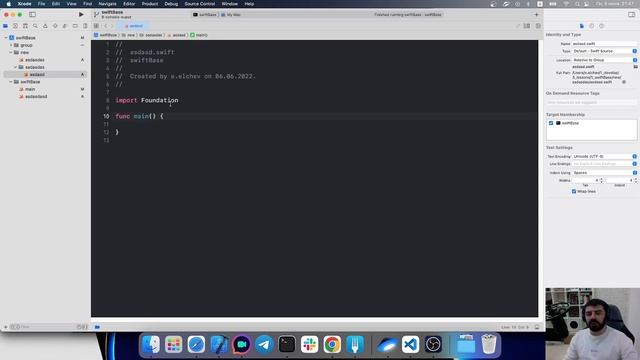640x360 pixels.
Task: Go back with the editor back arrow
Action: coord(105,26)
